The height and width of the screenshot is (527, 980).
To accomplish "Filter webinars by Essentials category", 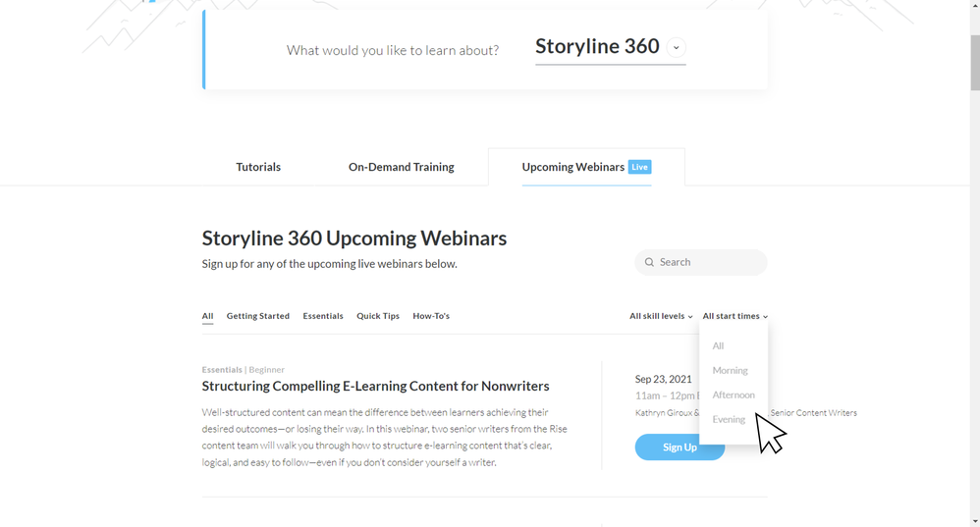I will click(x=323, y=316).
